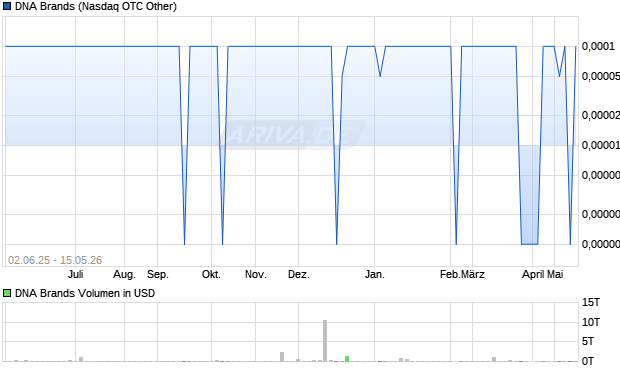Click the 'Dez.' axis label
Viewport: 620px width, 371px height.
tap(299, 274)
